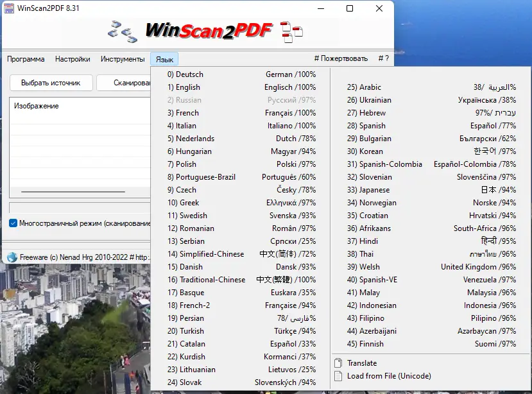Screen dimensions: 532x394
Task: Click the WinScan2PDF title bar app icon
Action: 9,8
